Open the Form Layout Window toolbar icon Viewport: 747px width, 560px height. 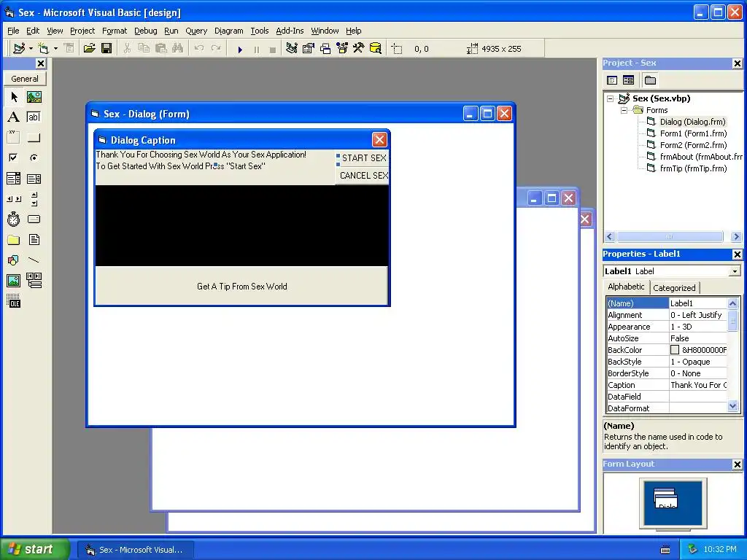(x=325, y=49)
